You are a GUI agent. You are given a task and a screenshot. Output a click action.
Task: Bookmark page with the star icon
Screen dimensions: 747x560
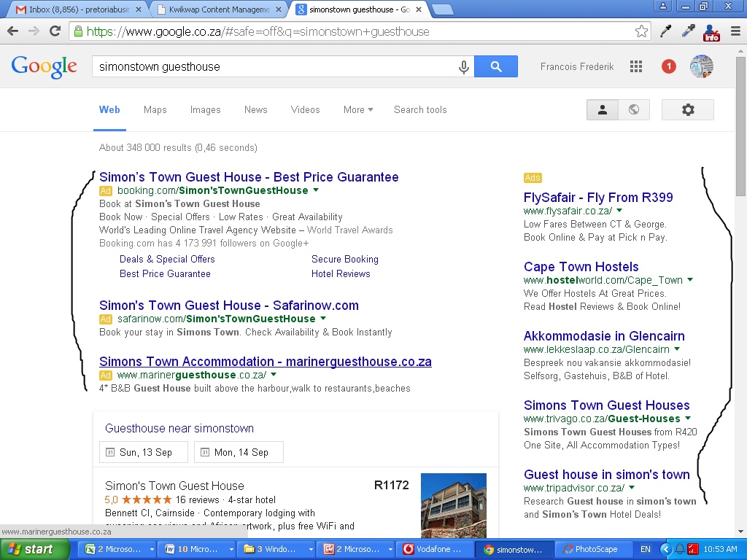(x=641, y=31)
